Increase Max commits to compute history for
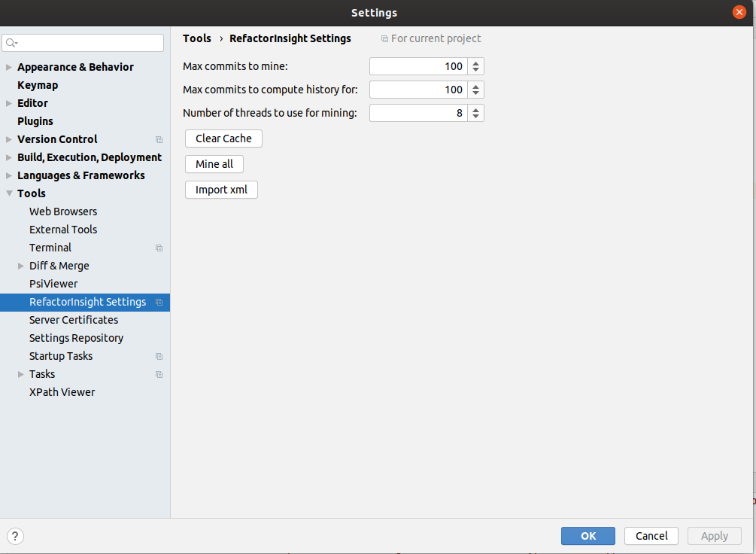 point(475,86)
